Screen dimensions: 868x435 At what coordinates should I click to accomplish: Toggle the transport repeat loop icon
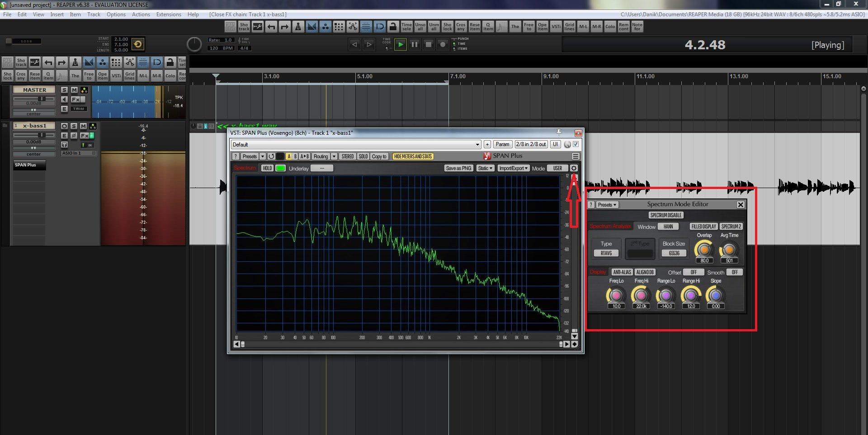(x=138, y=44)
